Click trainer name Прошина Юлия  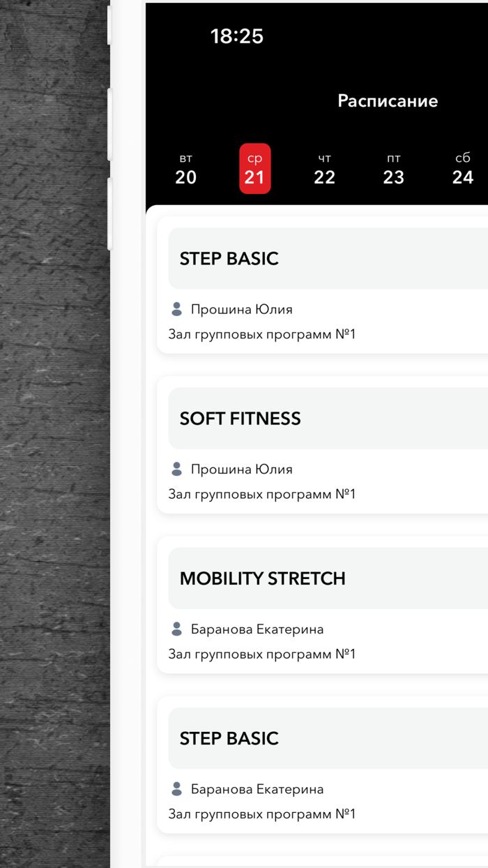[x=241, y=309]
